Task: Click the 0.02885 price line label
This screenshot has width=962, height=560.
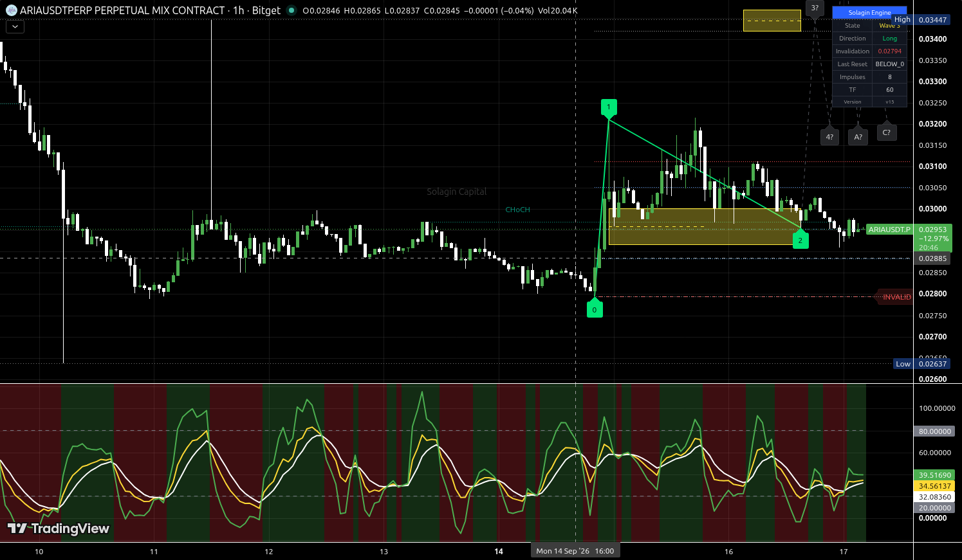Action: [x=932, y=258]
